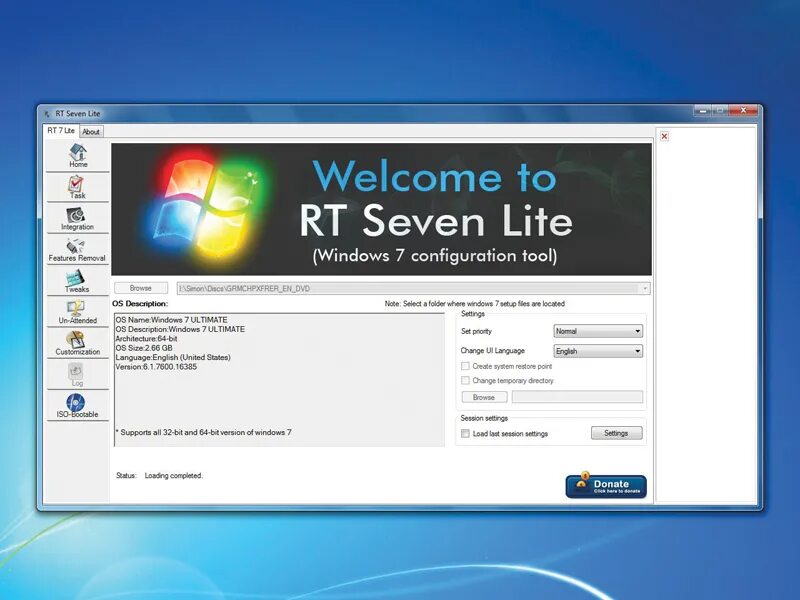The image size is (800, 600).
Task: Open Features Removal in the sidebar
Action: 78,249
